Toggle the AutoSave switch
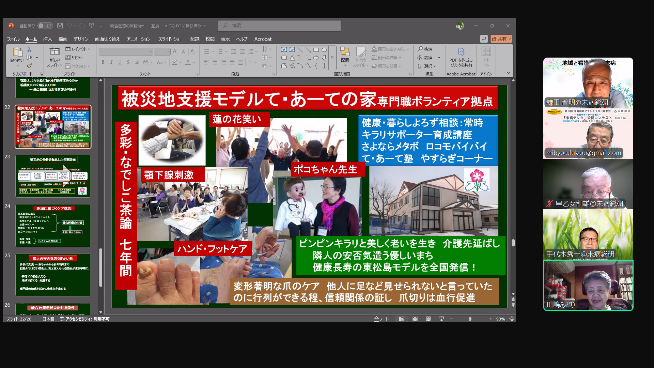This screenshot has width=654, height=368. coord(45,26)
